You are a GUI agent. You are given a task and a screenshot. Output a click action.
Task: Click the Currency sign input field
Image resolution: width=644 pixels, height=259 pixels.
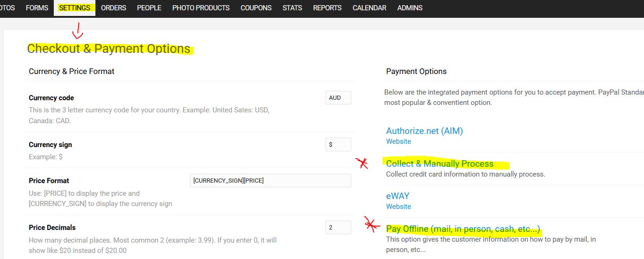(338, 145)
